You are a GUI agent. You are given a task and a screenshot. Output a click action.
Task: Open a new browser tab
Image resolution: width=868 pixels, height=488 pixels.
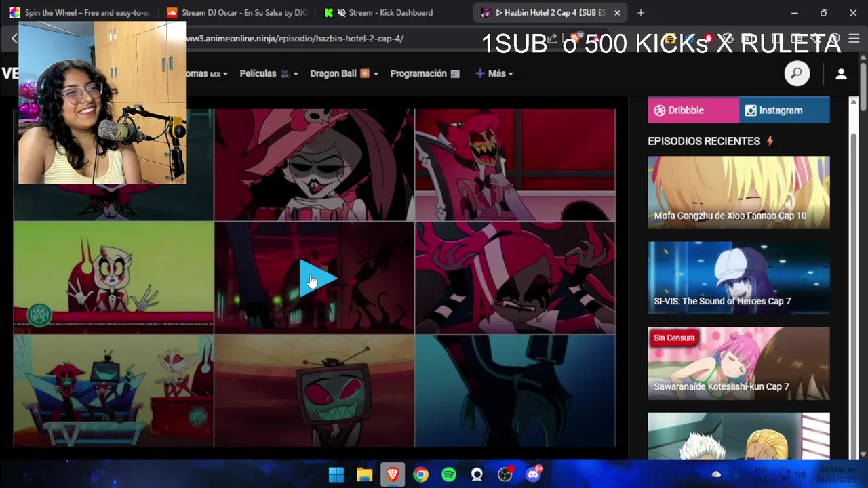click(641, 12)
